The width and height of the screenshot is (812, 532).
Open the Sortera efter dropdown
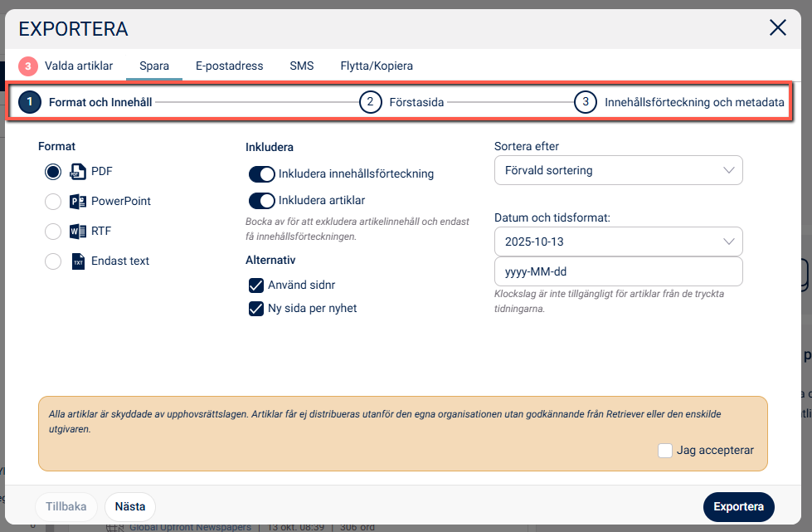(x=618, y=170)
